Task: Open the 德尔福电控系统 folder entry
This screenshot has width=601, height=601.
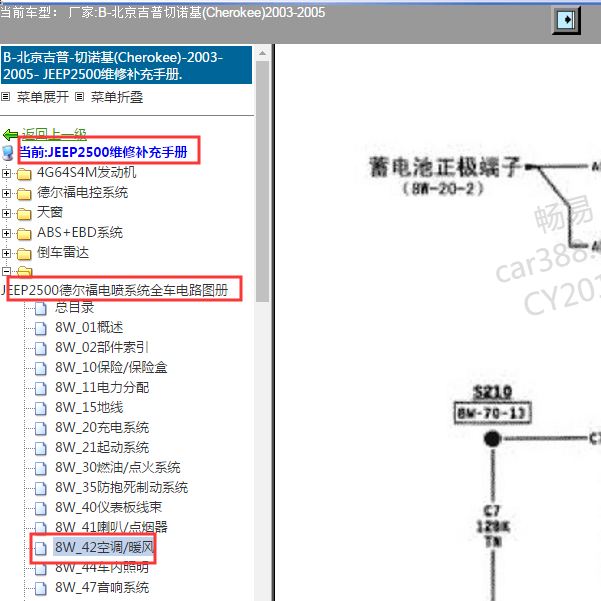Action: 82,192
